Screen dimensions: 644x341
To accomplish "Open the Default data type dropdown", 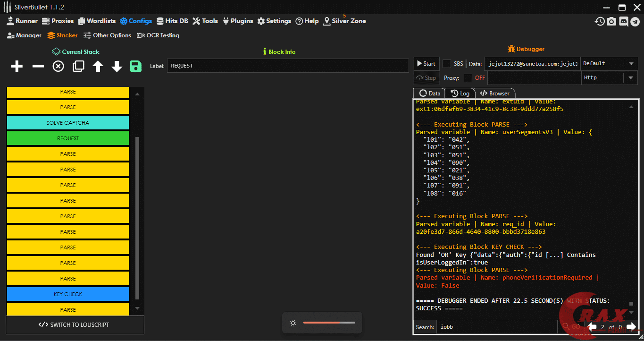I will point(609,64).
